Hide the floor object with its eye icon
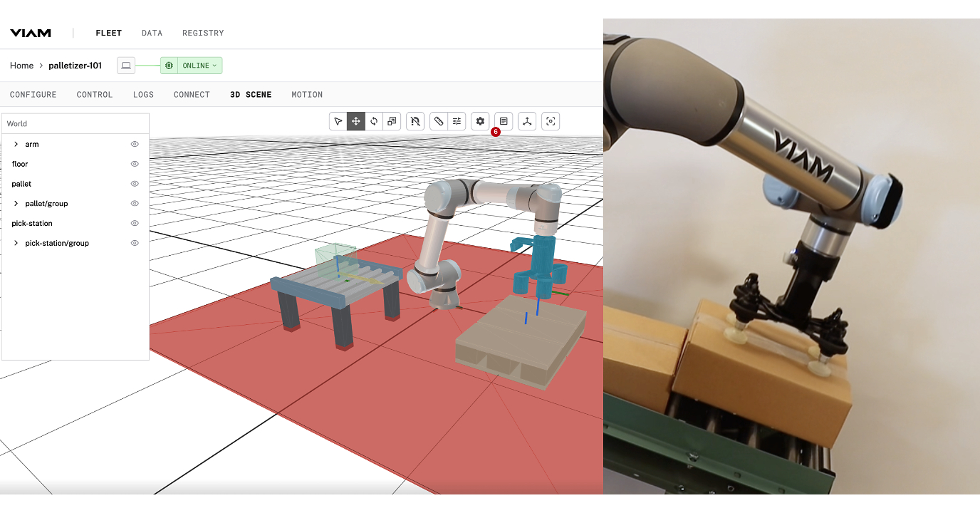The image size is (980, 513). pos(135,164)
